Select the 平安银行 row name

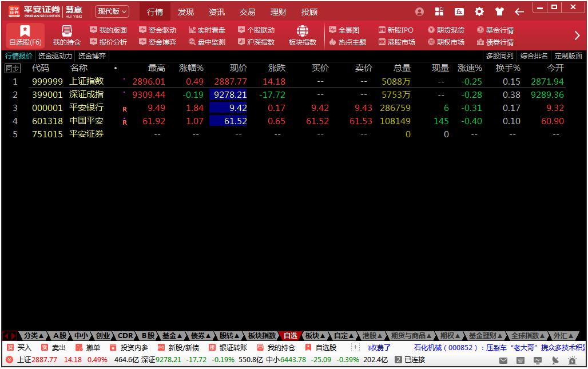pyautogui.click(x=86, y=108)
